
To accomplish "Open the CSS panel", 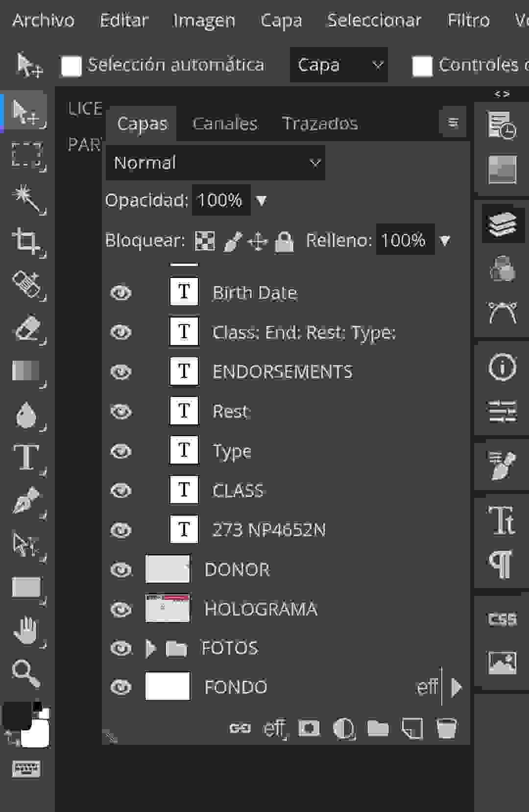I will click(502, 619).
